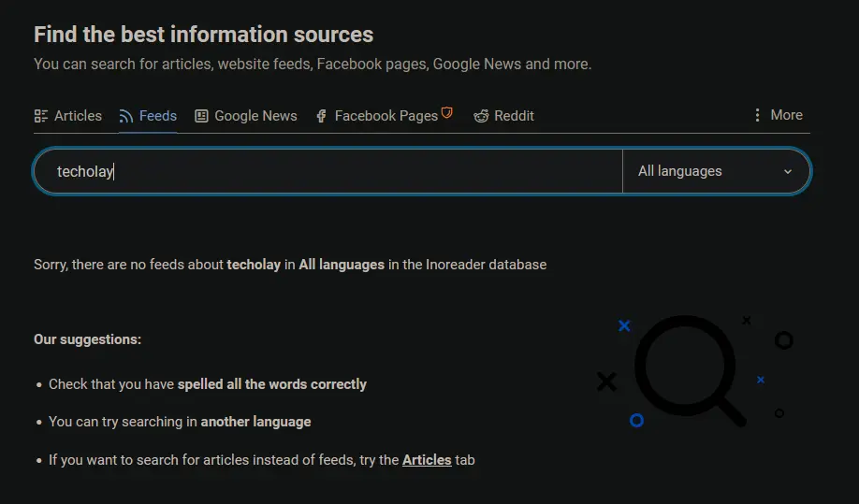Screen dimensions: 859x504
Task: Switch to the Google News tab
Action: (246, 116)
